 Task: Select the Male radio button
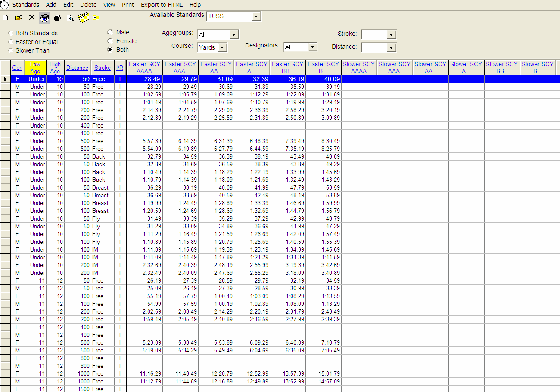point(111,32)
